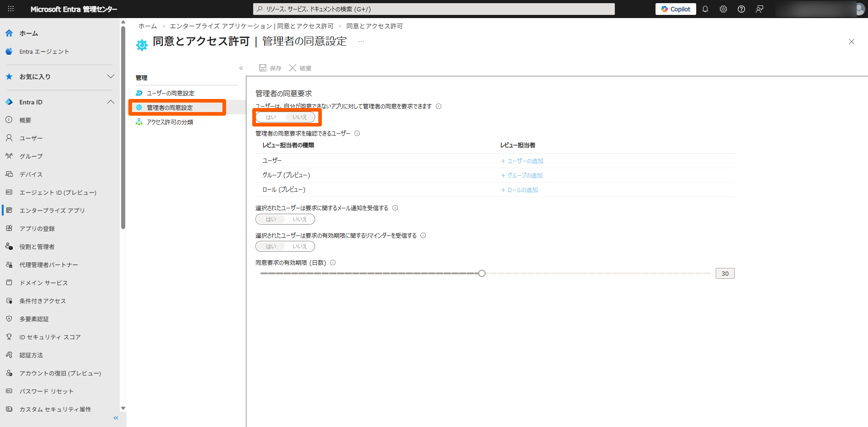The height and width of the screenshot is (427, 868).
Task: Click the help question mark icon
Action: coord(741,9)
